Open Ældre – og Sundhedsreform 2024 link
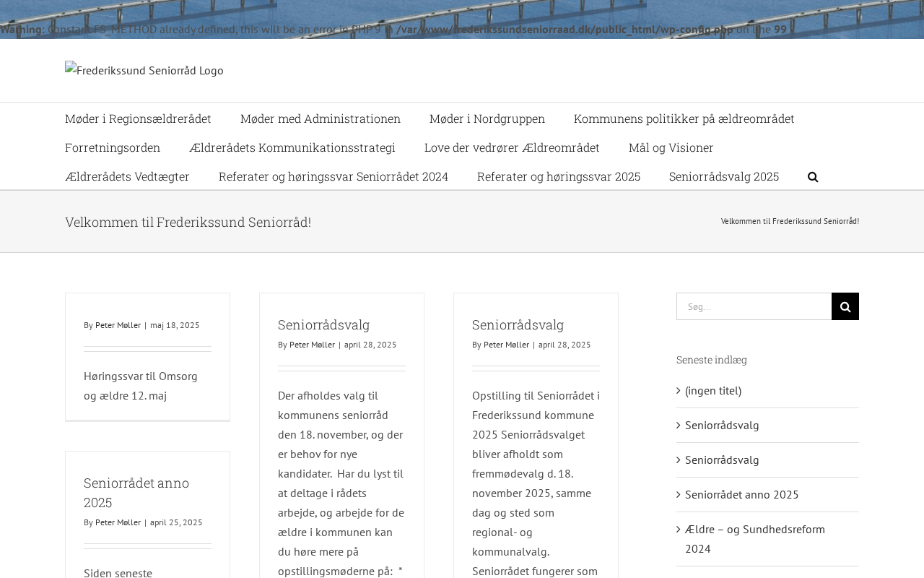 [755, 539]
